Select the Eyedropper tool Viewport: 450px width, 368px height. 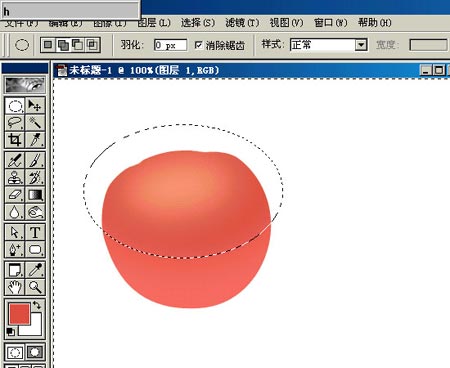[x=35, y=270]
